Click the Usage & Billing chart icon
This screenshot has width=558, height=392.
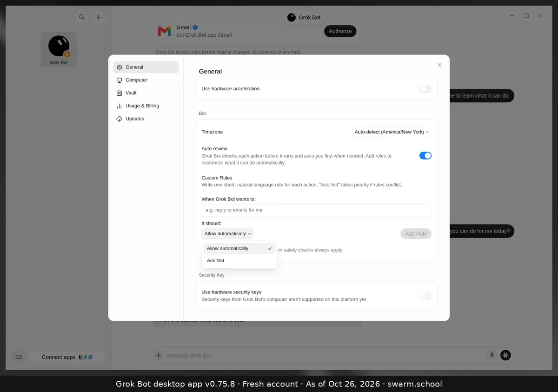tap(120, 106)
